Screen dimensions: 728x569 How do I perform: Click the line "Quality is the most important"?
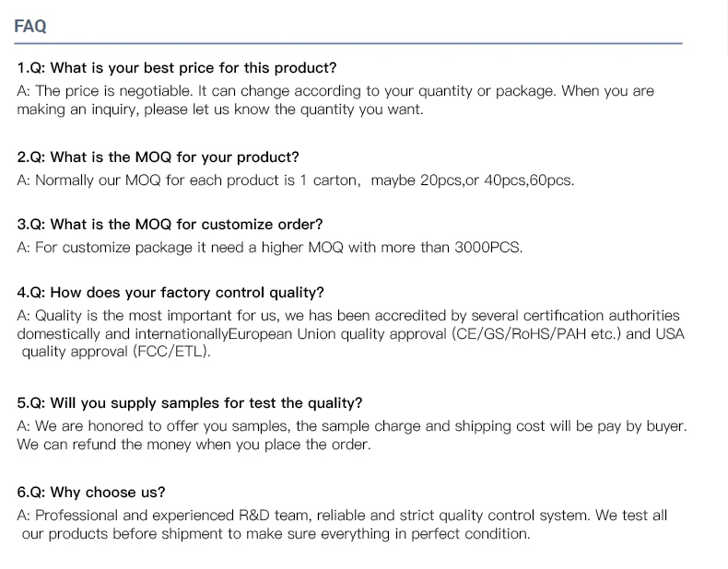[347, 316]
